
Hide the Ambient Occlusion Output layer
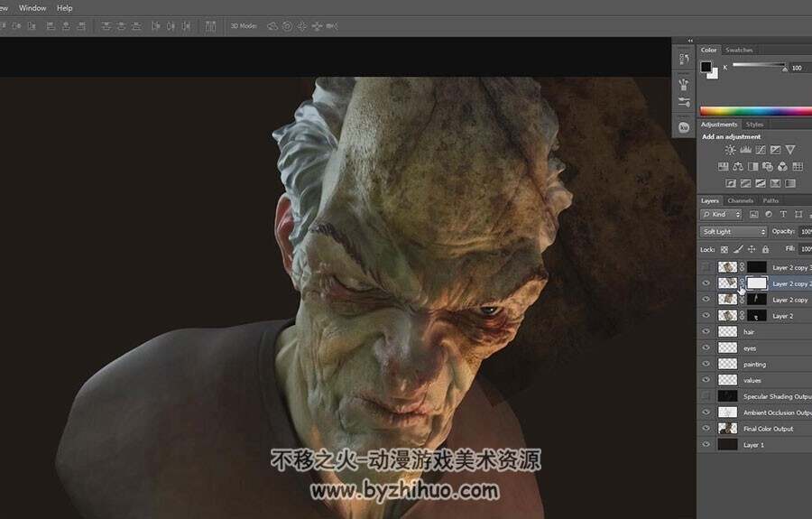pyautogui.click(x=706, y=412)
